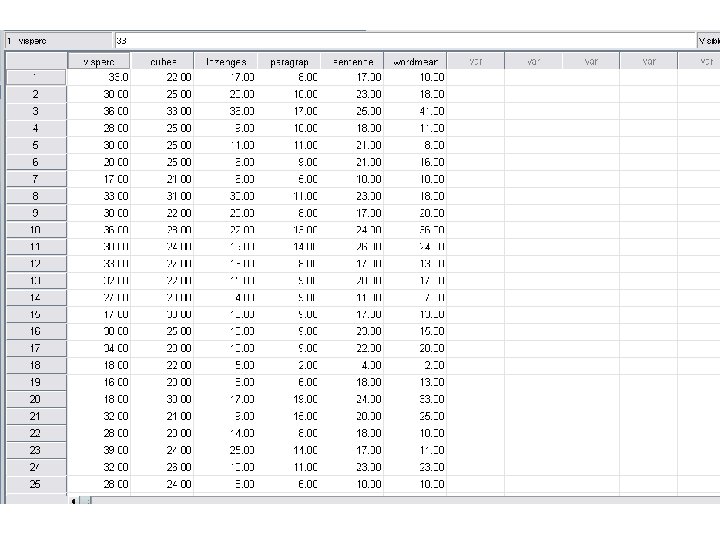Select the wordmean column header
Screen dimensions: 720x540
point(415,62)
